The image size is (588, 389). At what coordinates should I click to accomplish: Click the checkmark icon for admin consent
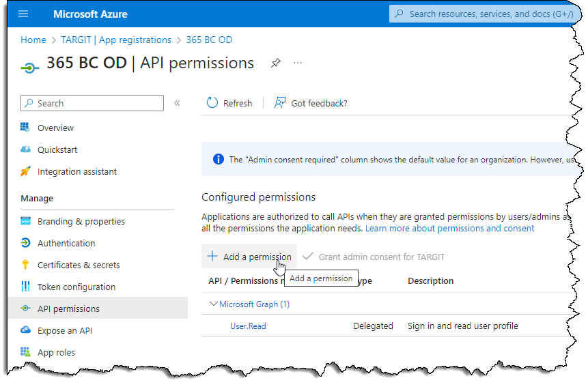coord(308,257)
